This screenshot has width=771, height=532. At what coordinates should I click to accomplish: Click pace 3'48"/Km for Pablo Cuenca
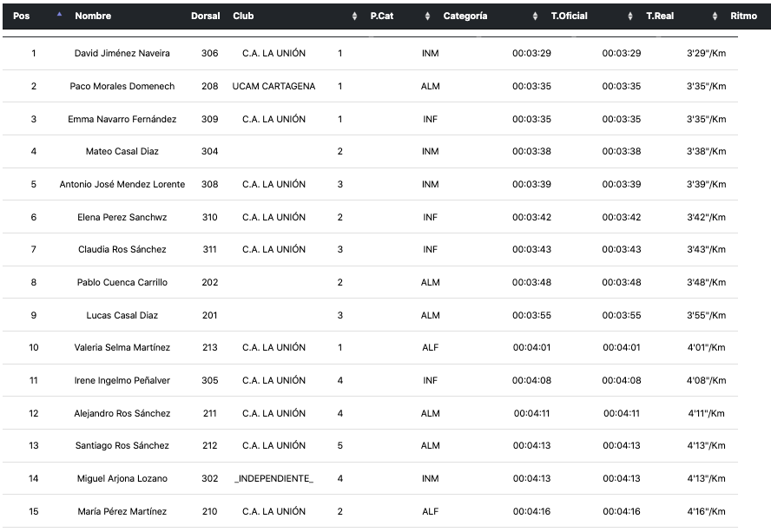pos(706,283)
